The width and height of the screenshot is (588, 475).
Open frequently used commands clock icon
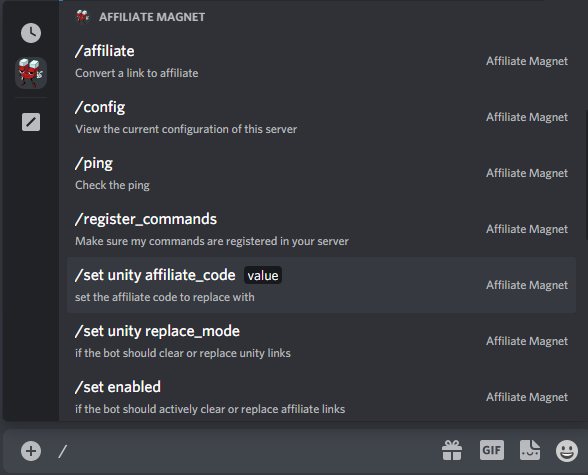31,33
